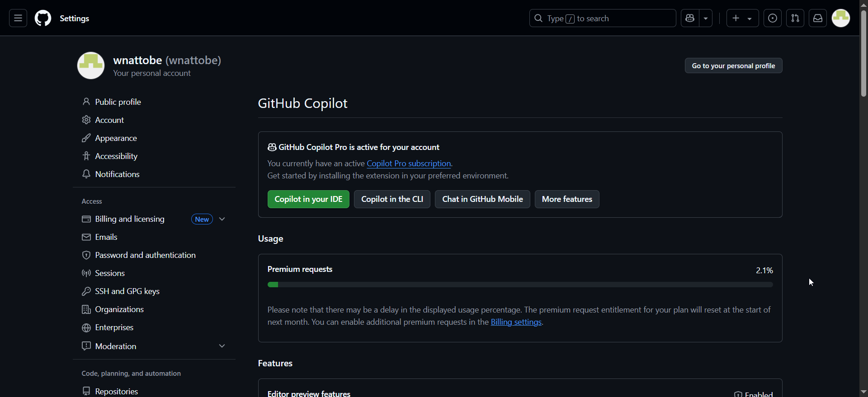Click the broadcast icon beside Sessions
The image size is (868, 397).
(86, 273)
